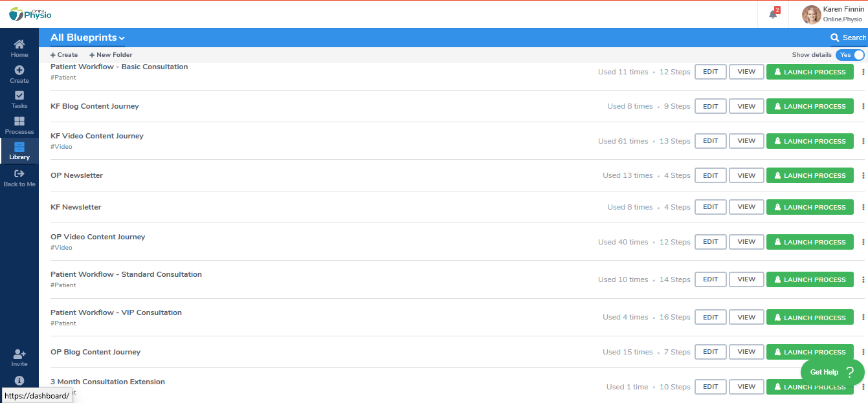The image size is (868, 403).
Task: Launch the Patient Workflow - Basic Consultation process
Action: click(810, 71)
